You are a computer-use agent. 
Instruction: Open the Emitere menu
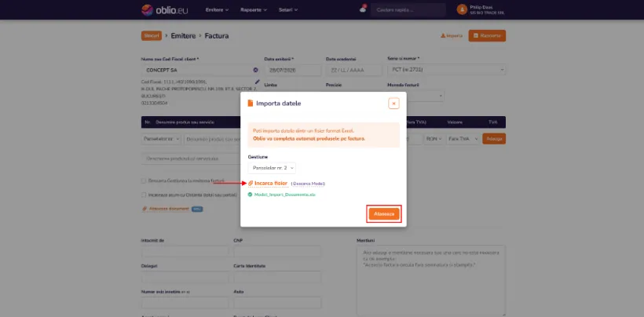tap(217, 10)
